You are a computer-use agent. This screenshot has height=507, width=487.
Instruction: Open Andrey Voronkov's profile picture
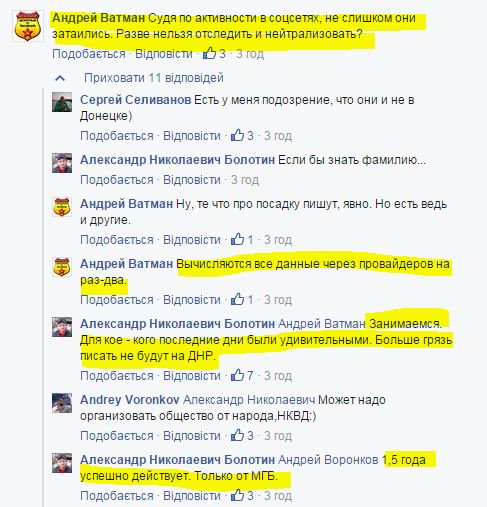[62, 403]
